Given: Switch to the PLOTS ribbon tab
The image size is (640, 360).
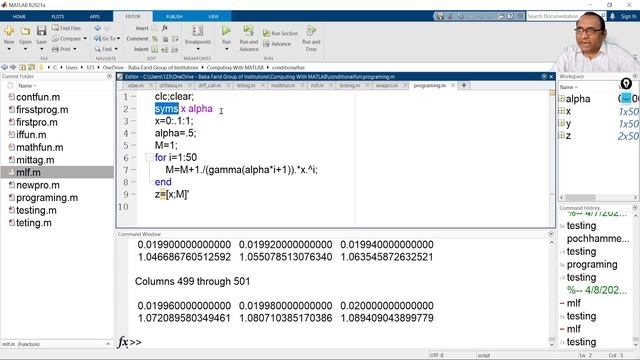Looking at the screenshot, I should (x=58, y=17).
